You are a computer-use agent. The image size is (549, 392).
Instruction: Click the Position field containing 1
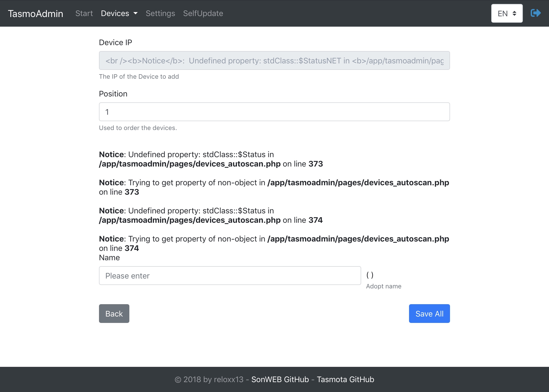274,112
